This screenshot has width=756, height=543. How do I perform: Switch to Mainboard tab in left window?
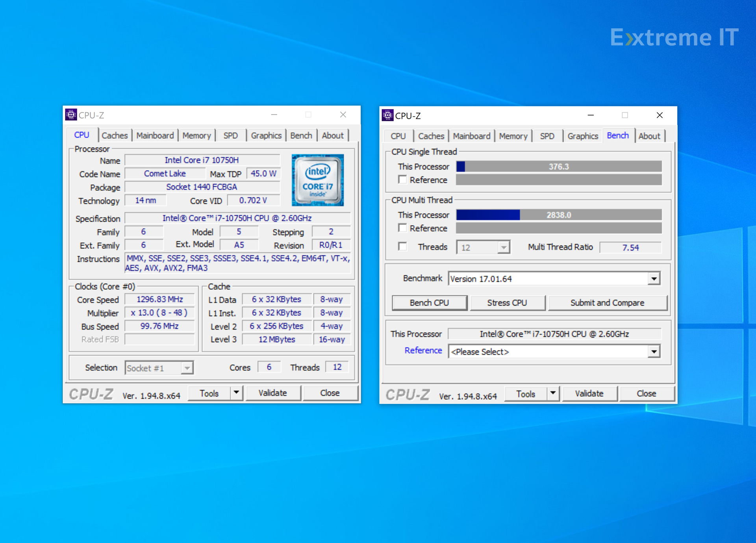coord(155,135)
